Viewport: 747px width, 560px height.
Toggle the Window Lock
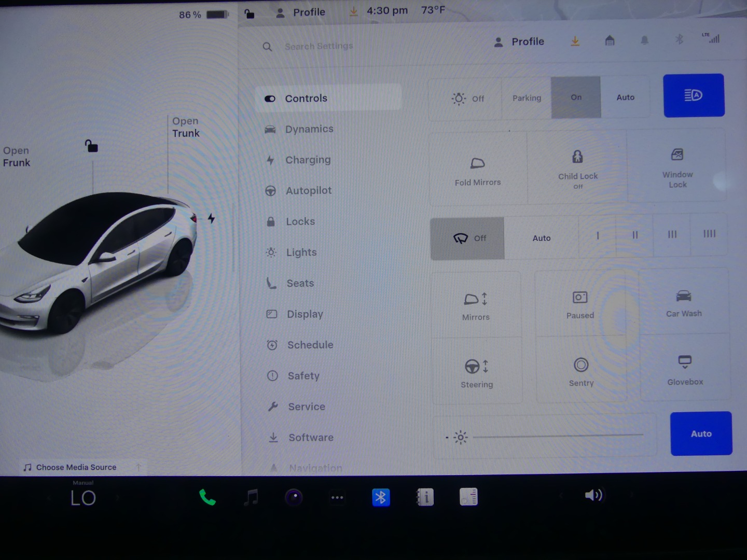point(677,167)
